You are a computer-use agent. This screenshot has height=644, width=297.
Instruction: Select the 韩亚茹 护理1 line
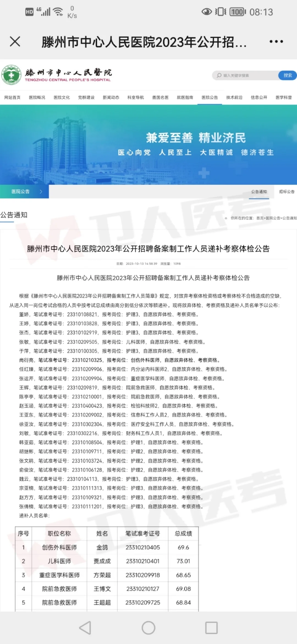(112, 442)
